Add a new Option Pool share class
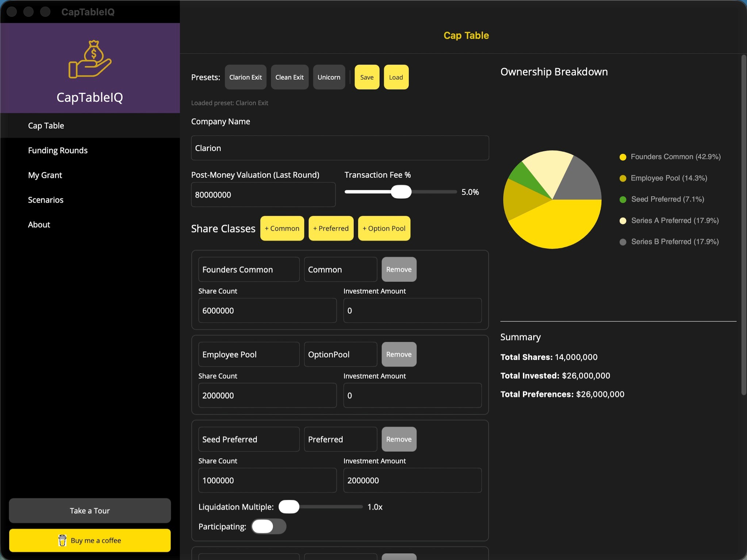 tap(384, 229)
